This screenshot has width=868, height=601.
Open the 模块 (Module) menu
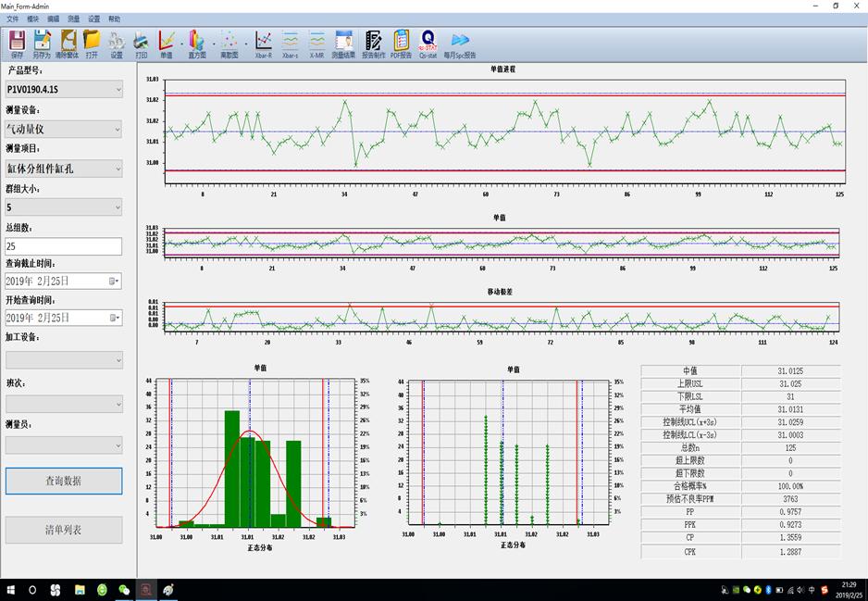tap(32, 19)
